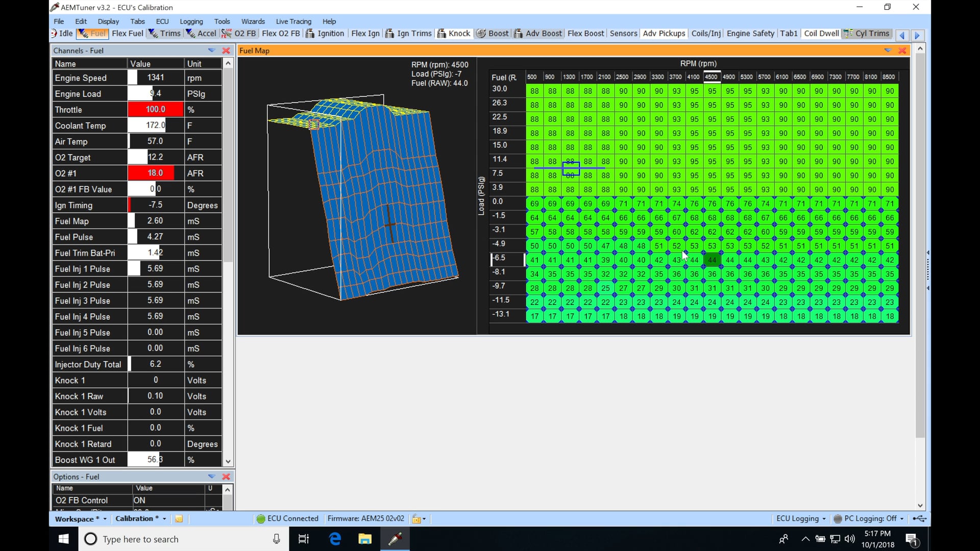The height and width of the screenshot is (551, 980).
Task: Switch to the Coil Dwell tab
Action: [x=821, y=34]
